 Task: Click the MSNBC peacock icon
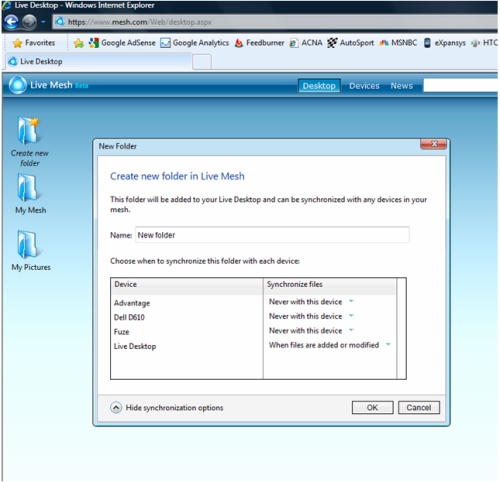pos(384,43)
